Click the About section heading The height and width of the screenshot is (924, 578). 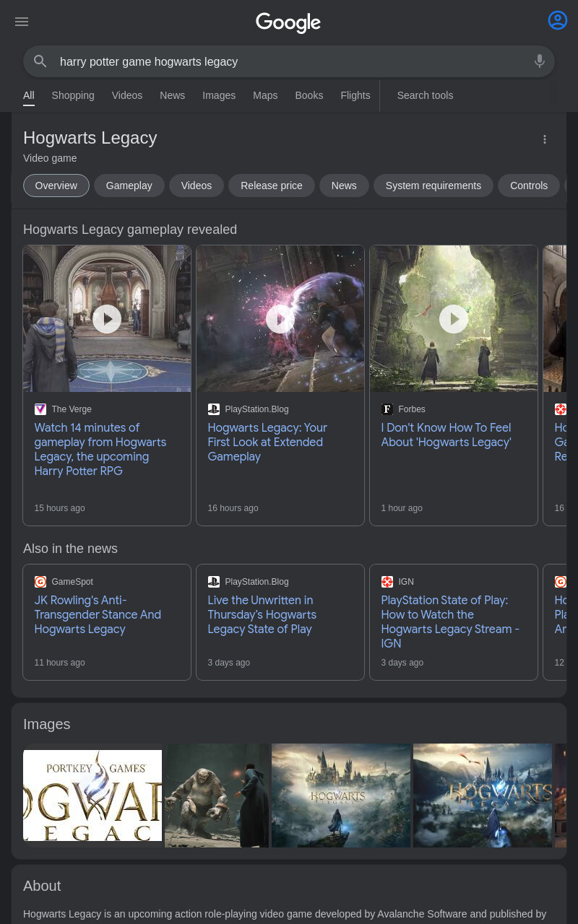[x=42, y=886]
